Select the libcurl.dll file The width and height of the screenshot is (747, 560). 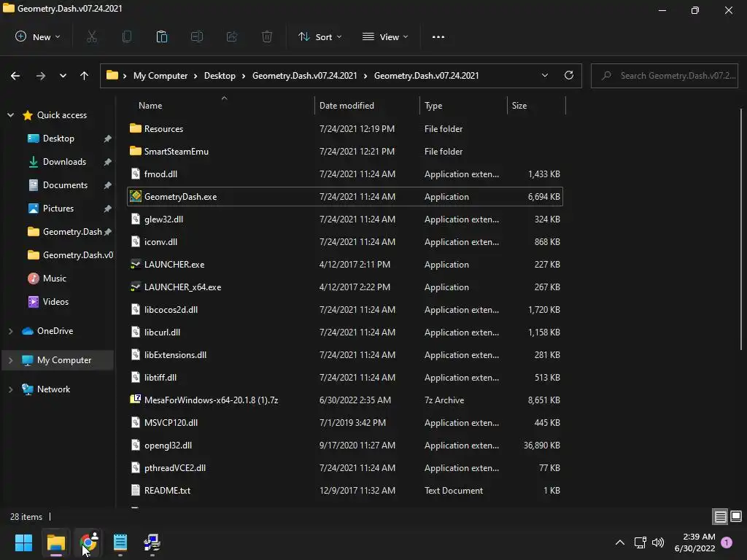(x=345, y=332)
